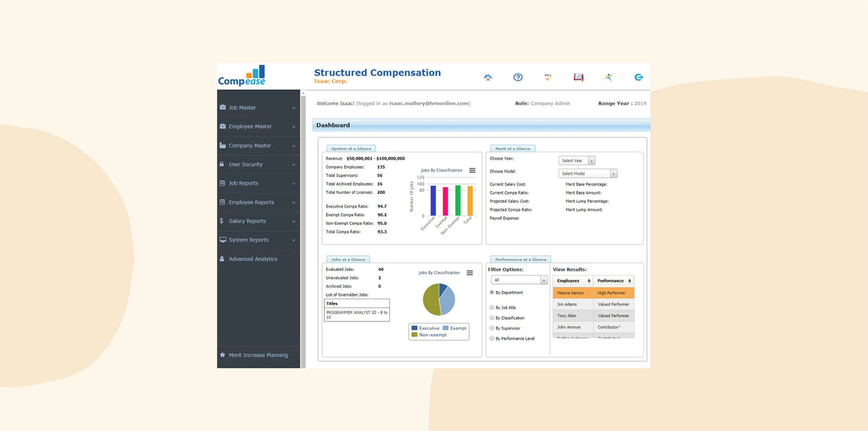The image size is (868, 431).
Task: Open the Filter Options All dropdown
Action: point(519,280)
